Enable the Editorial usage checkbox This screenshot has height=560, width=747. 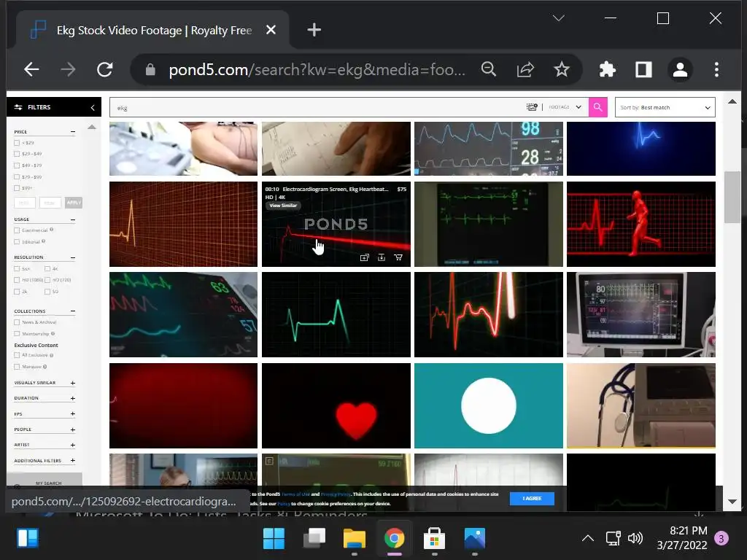coord(18,241)
